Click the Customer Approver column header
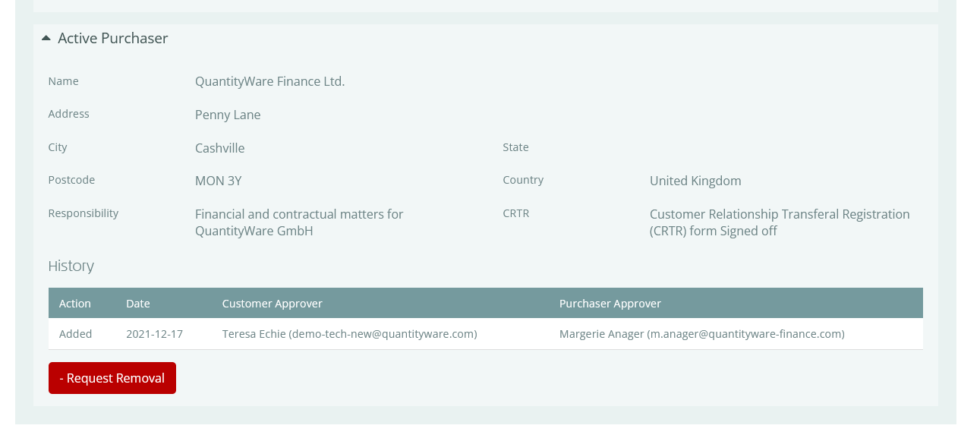This screenshot has height=438, width=980. click(273, 303)
